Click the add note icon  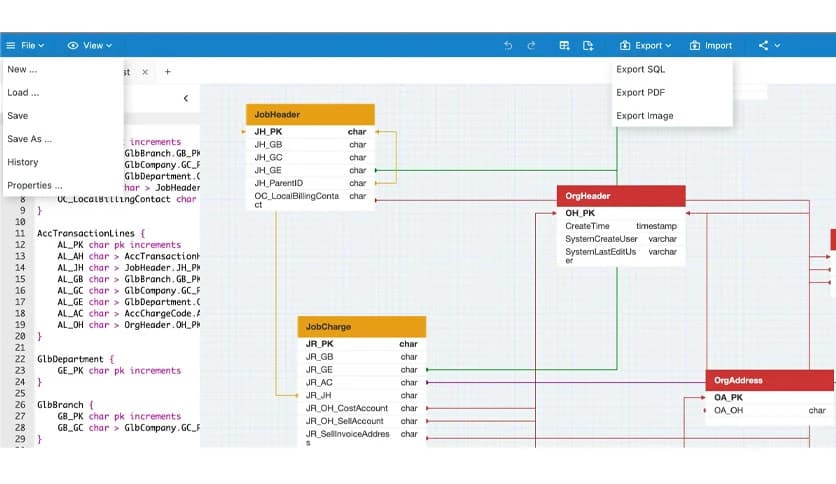point(588,46)
